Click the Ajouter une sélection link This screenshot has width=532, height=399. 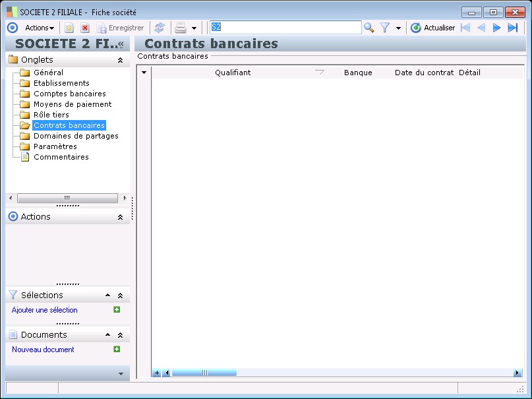coord(44,310)
